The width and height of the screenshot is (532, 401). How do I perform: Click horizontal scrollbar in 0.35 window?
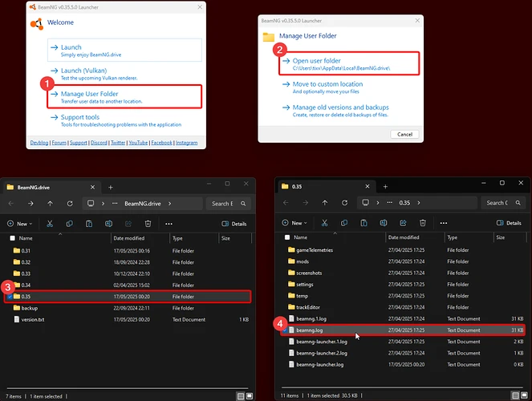click(402, 387)
